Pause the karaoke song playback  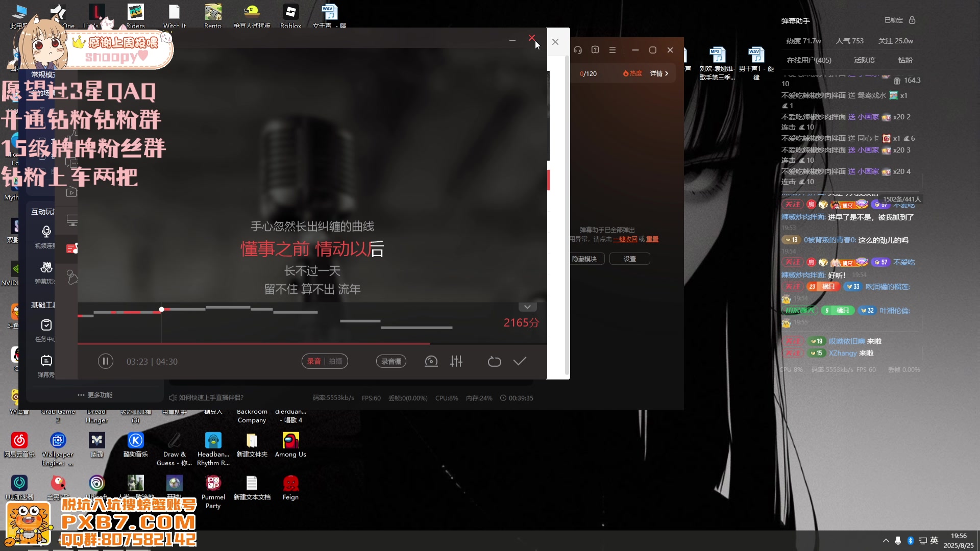coord(105,361)
